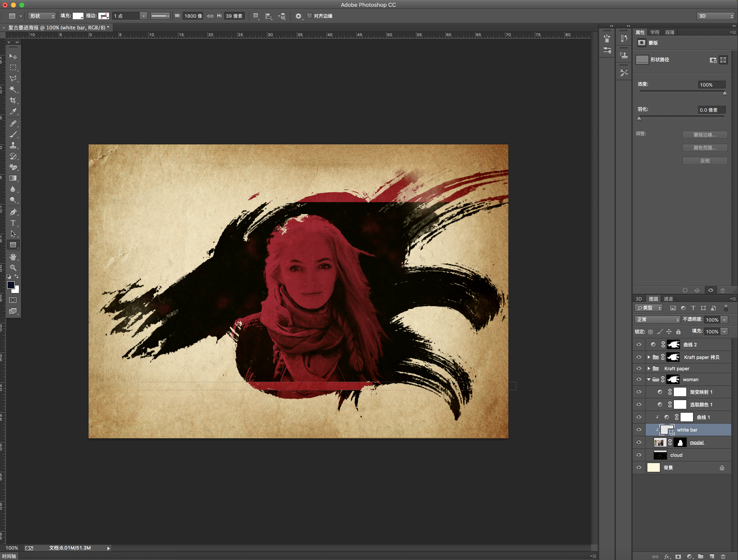Viewport: 738px width, 560px height.
Task: Click the 颜色范围... button
Action: click(x=705, y=148)
